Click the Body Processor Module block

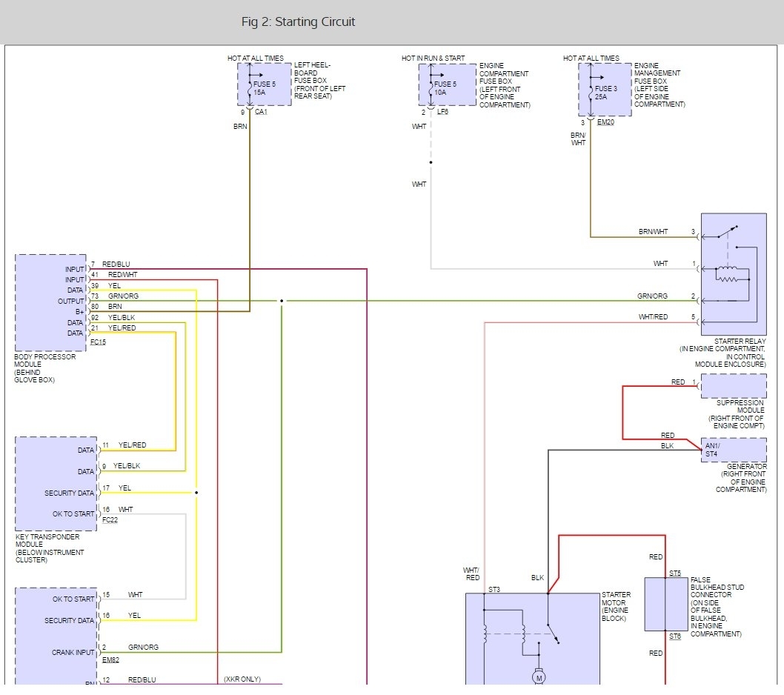pos(50,302)
